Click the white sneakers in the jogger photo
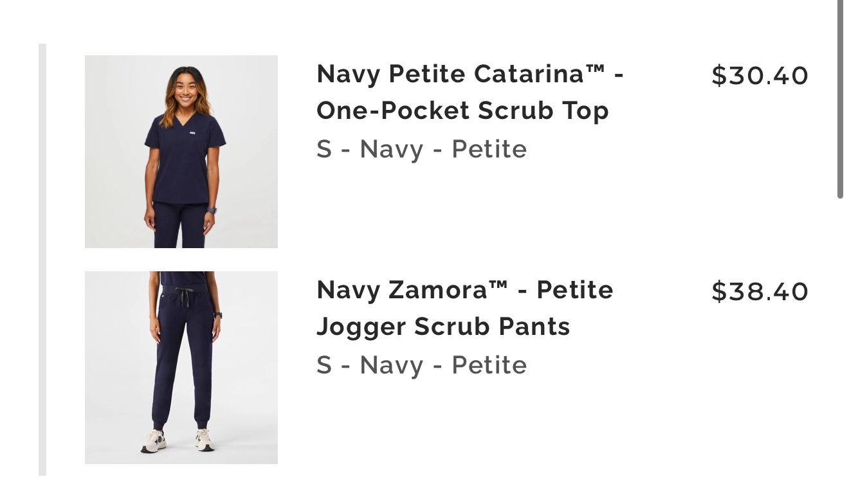The height and width of the screenshot is (504, 849). (x=178, y=441)
